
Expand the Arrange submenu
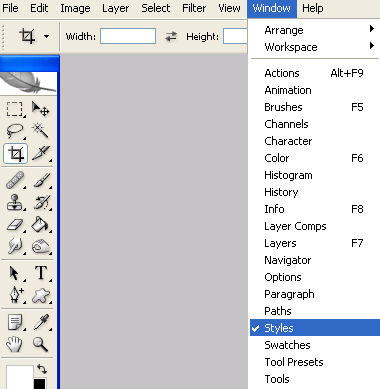pyautogui.click(x=315, y=30)
